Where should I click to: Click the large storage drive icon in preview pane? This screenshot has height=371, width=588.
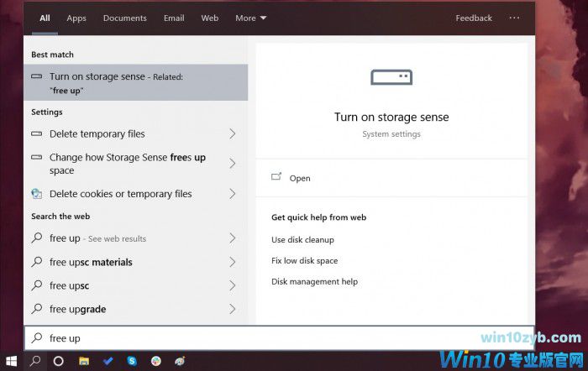(x=391, y=77)
